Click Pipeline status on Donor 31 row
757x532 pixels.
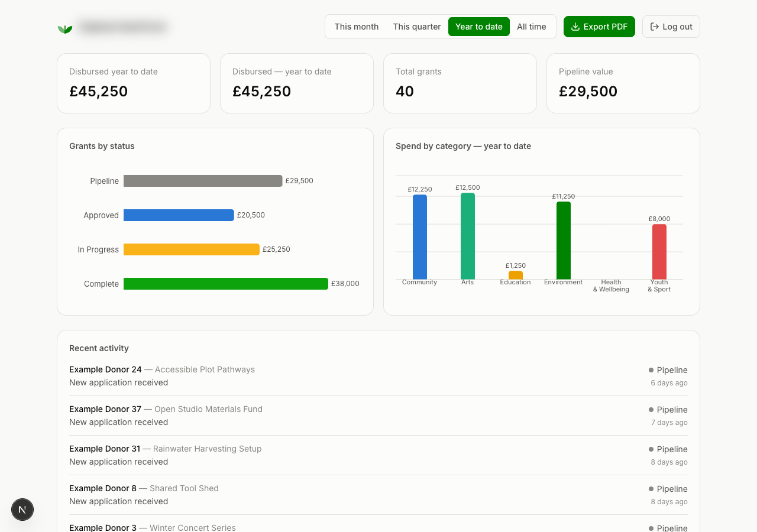click(x=668, y=449)
